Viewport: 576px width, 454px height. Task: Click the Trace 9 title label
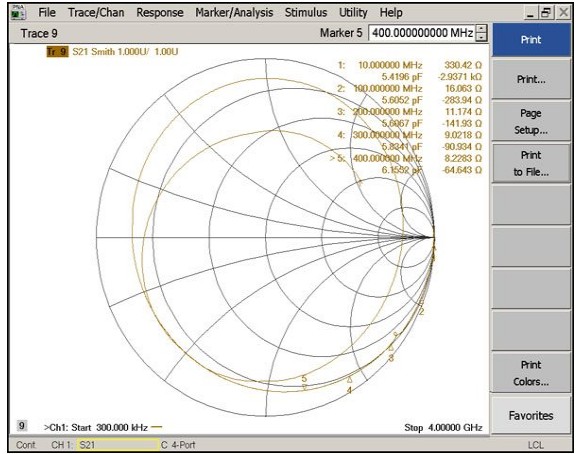click(x=39, y=33)
